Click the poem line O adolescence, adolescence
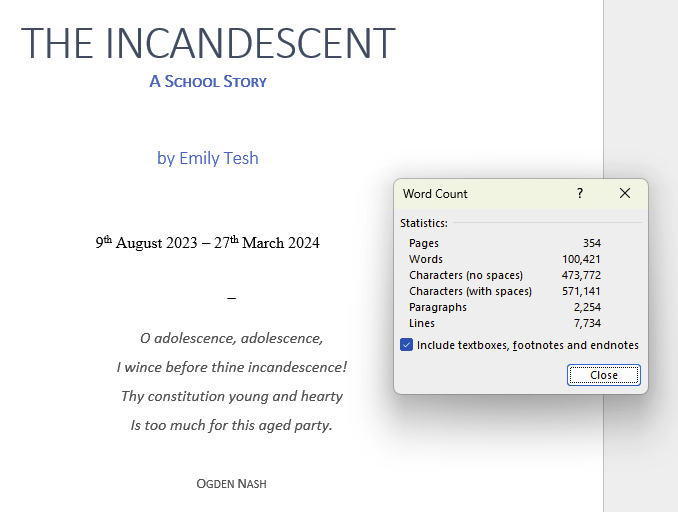Image resolution: width=678 pixels, height=512 pixels. [231, 338]
